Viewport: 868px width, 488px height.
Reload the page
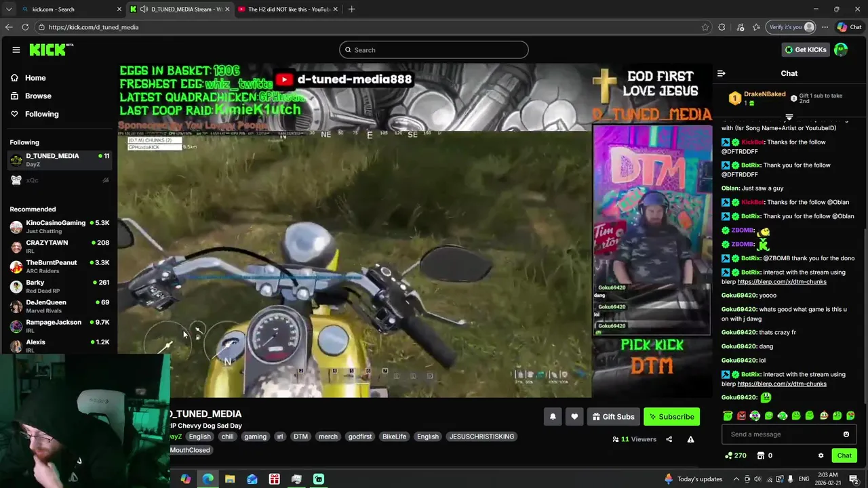(x=25, y=27)
